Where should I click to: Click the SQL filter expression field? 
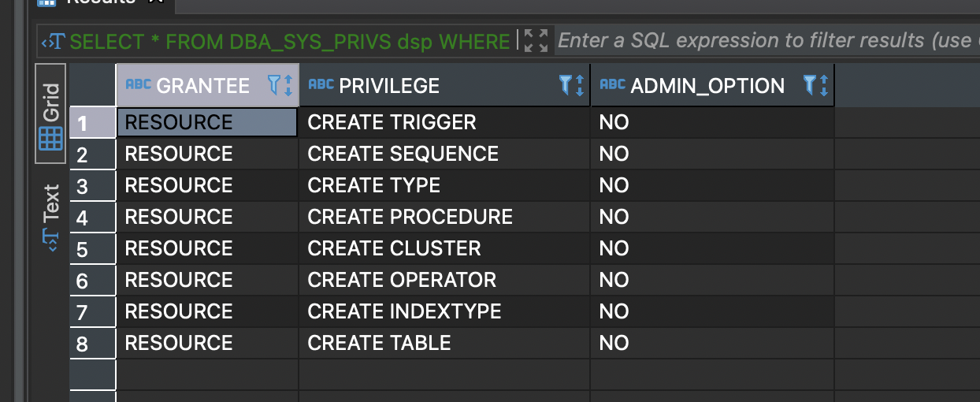(x=767, y=40)
